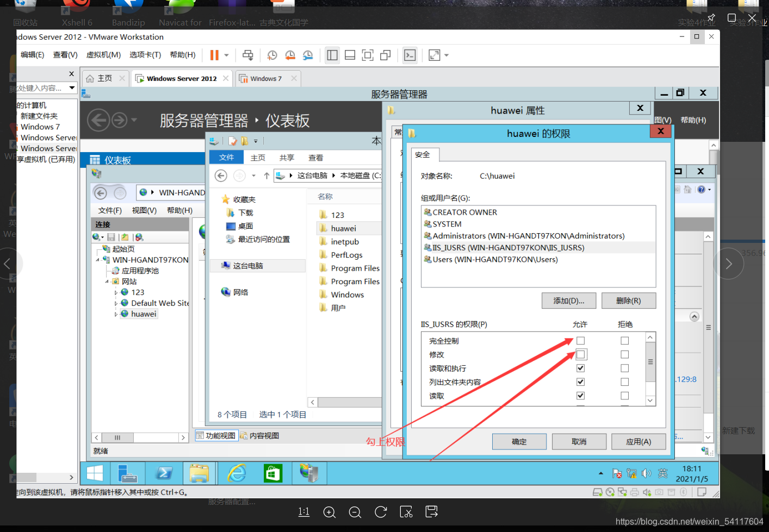
Task: Open the snapshot manager icon
Action: click(308, 55)
